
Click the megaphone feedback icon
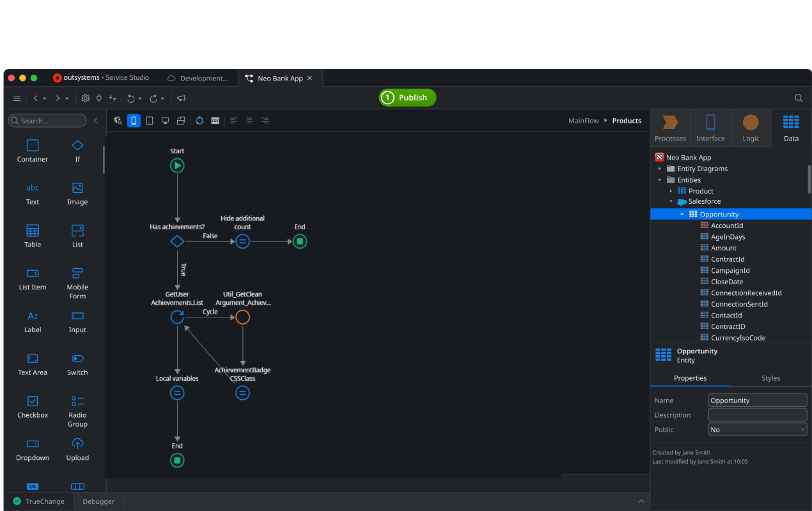click(x=181, y=98)
